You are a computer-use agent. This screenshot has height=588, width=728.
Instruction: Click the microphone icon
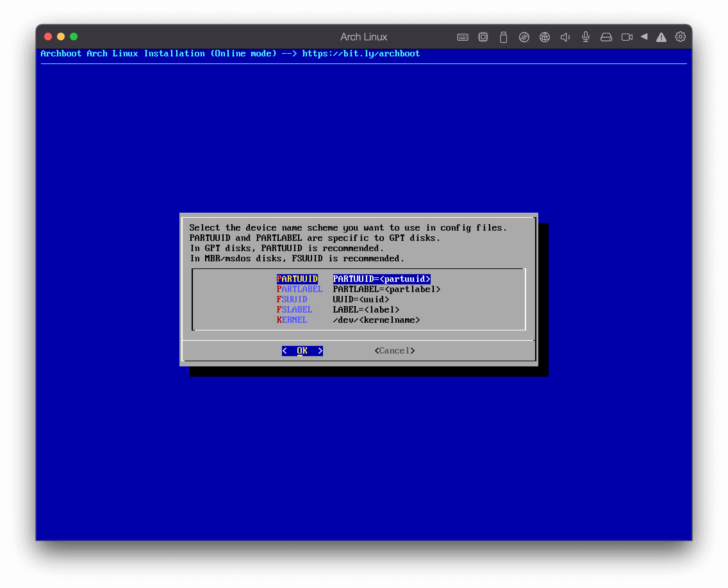pyautogui.click(x=586, y=37)
